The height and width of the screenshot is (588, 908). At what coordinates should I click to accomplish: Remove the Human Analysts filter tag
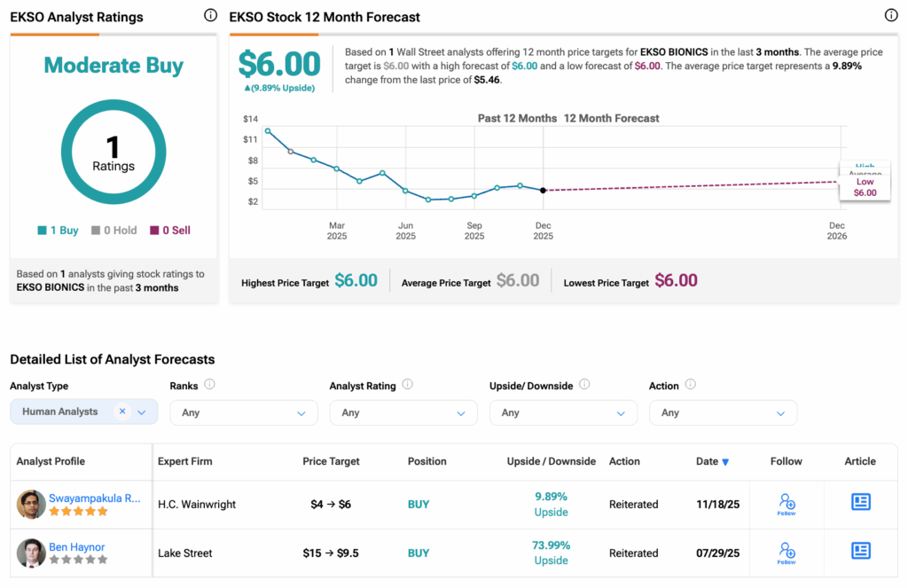(x=122, y=412)
